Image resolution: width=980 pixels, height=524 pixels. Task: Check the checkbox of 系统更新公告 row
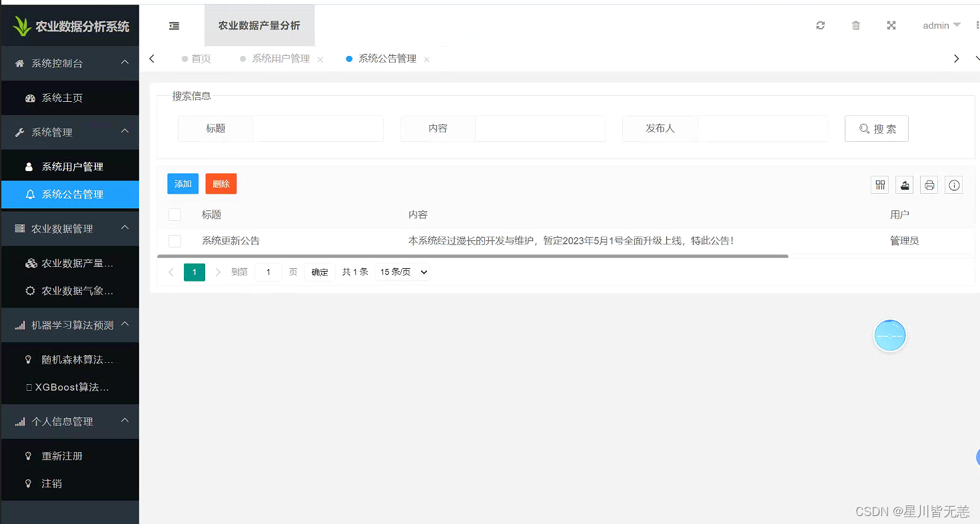tap(175, 241)
